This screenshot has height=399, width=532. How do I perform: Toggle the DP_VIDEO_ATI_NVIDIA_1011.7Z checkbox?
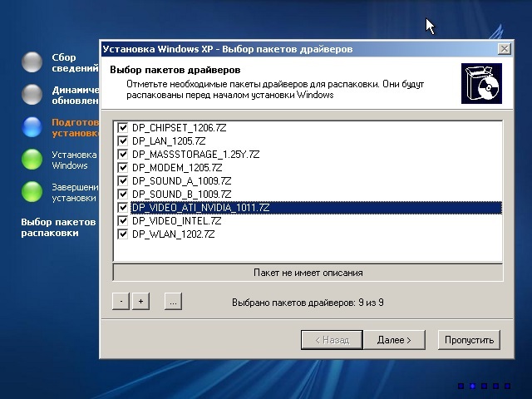click(122, 207)
